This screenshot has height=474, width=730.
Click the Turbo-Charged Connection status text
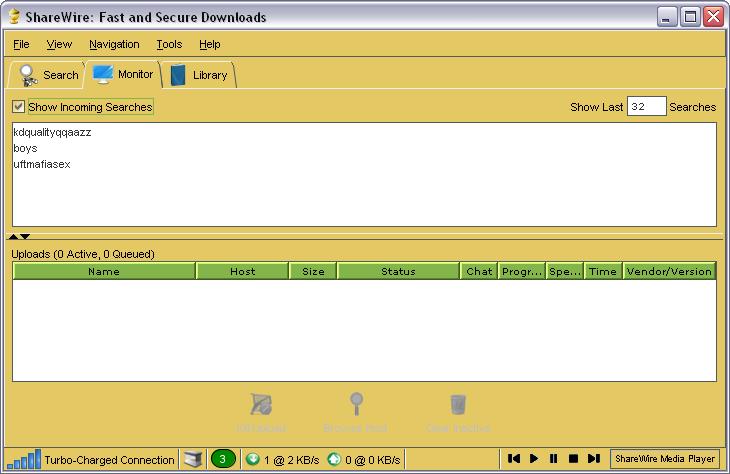pos(109,460)
